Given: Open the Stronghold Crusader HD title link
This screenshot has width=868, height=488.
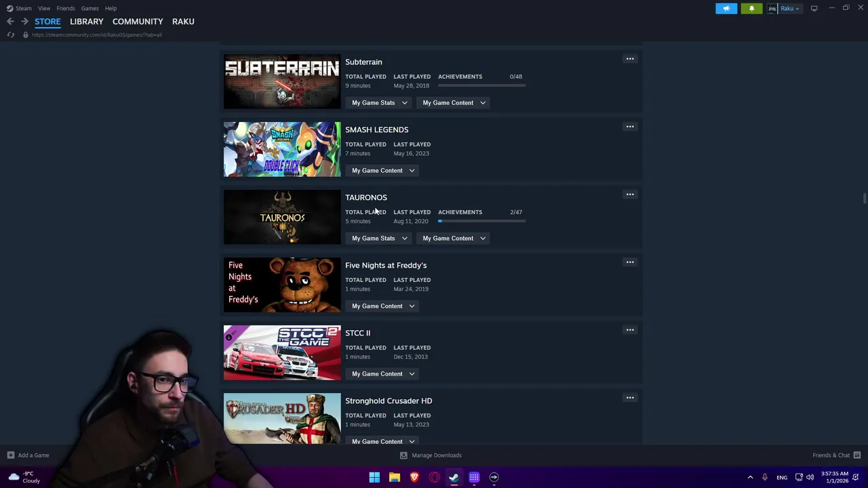Looking at the screenshot, I should [389, 401].
